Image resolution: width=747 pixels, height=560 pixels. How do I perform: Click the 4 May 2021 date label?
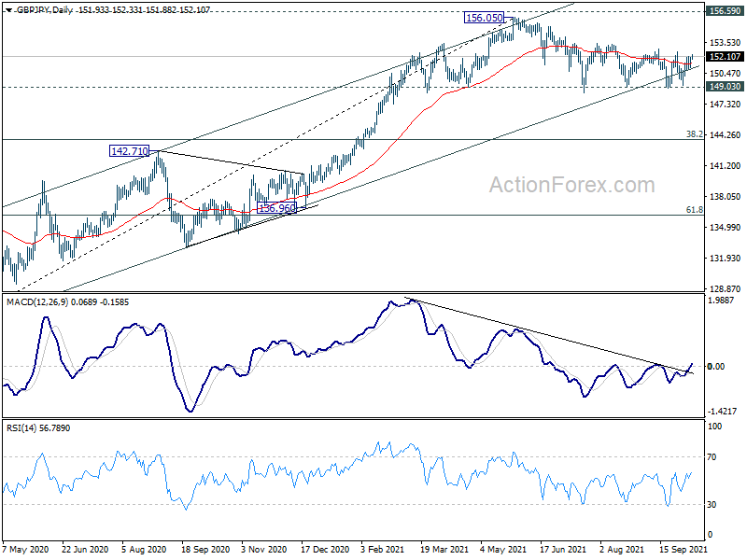coord(503,550)
